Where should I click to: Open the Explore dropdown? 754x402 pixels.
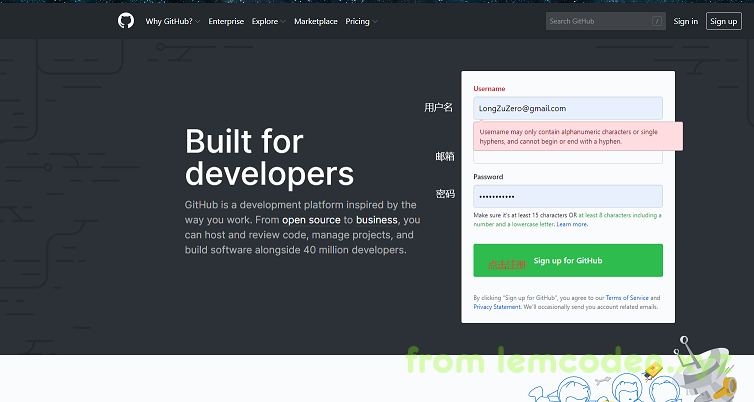coord(268,21)
